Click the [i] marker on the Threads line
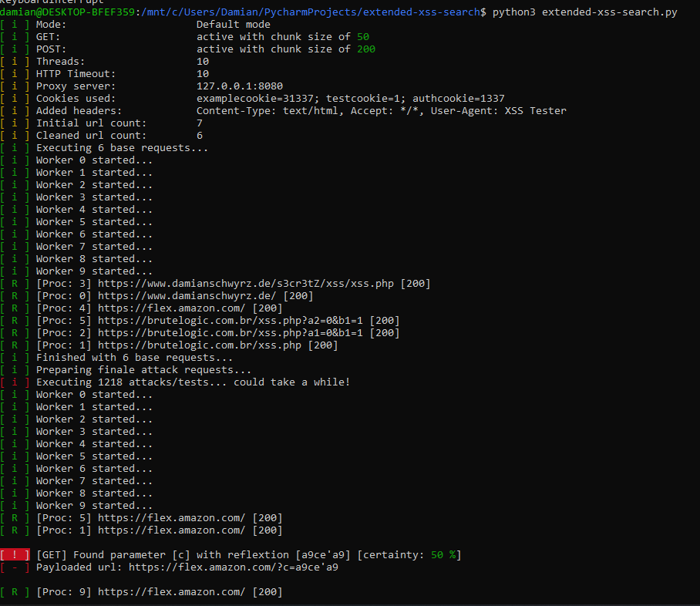The width and height of the screenshot is (700, 606). 14,61
